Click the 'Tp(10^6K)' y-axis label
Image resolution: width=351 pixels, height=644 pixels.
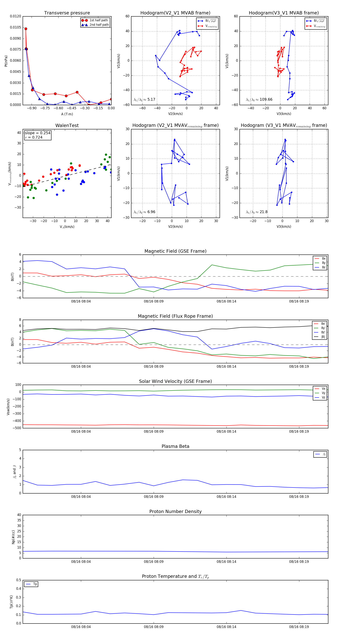pyautogui.click(x=11, y=602)
